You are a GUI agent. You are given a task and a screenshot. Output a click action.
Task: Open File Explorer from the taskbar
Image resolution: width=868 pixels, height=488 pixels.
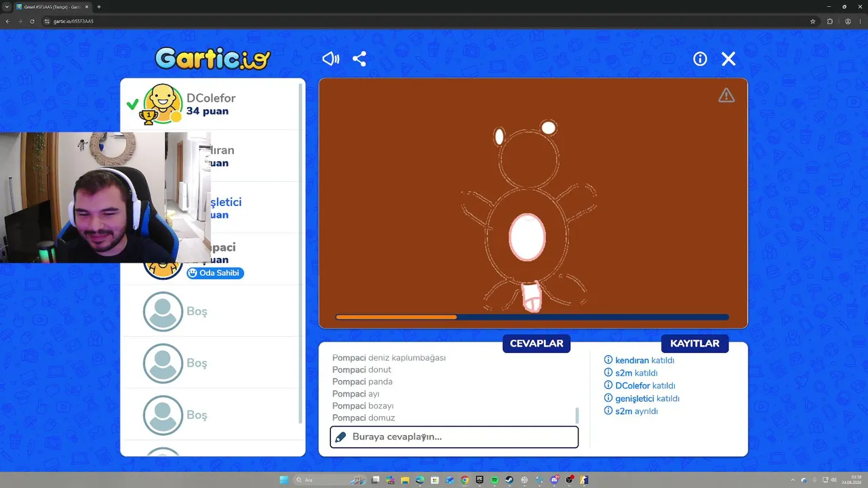click(405, 480)
